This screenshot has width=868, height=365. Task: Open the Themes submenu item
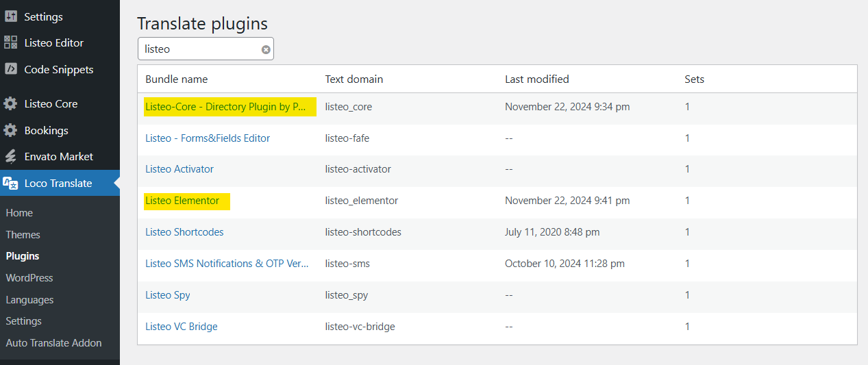(x=23, y=235)
